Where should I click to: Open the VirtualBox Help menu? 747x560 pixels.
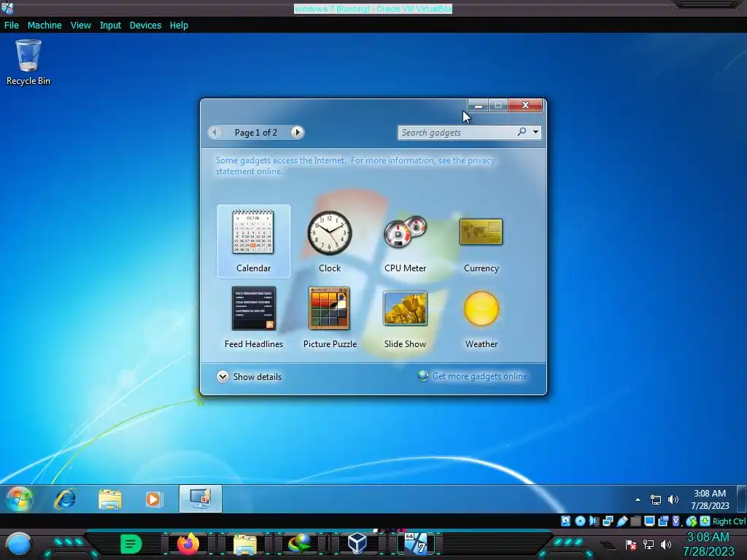coord(179,26)
